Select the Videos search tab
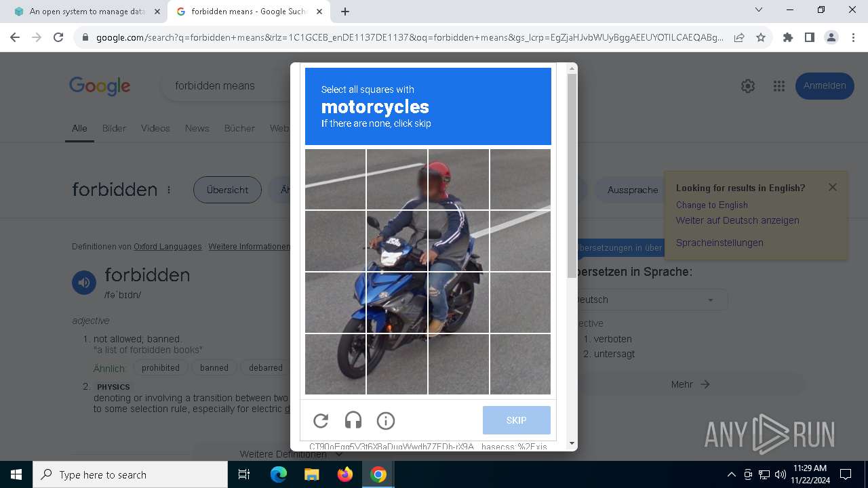This screenshot has width=868, height=488. coord(155,128)
